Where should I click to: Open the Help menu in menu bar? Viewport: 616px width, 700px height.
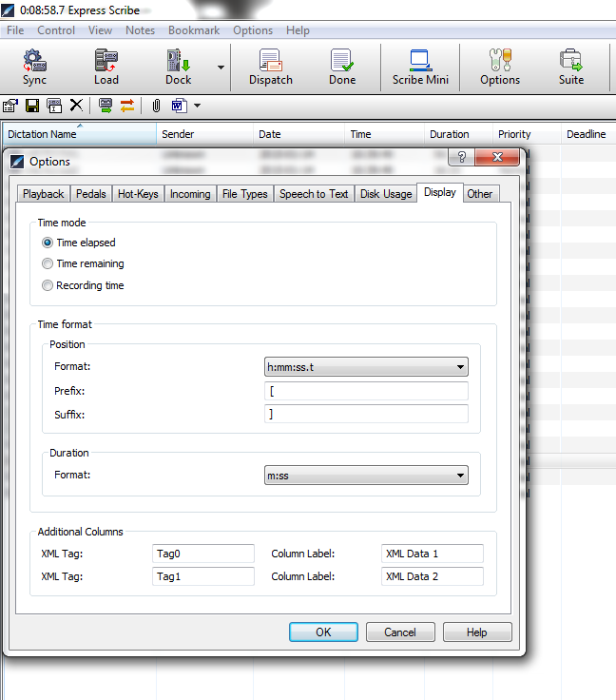pos(298,30)
